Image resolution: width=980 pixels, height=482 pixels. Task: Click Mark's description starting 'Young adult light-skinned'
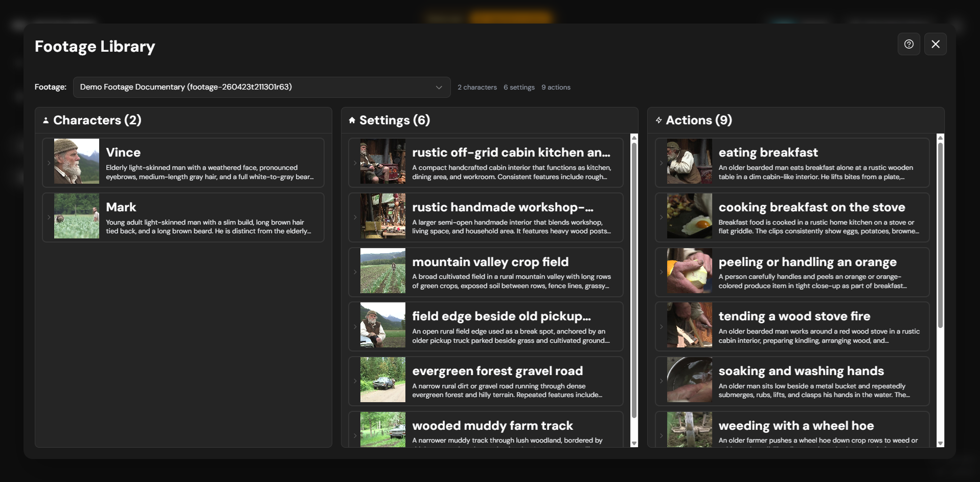pyautogui.click(x=208, y=227)
